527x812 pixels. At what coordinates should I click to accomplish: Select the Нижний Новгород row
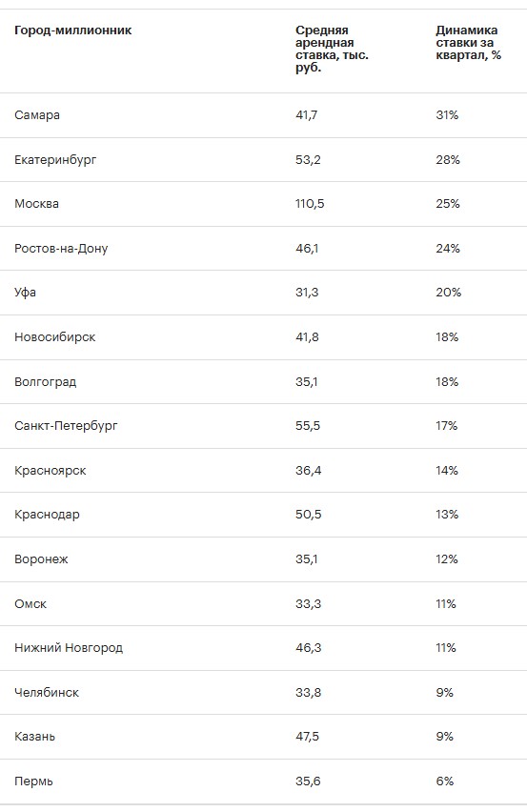click(263, 648)
